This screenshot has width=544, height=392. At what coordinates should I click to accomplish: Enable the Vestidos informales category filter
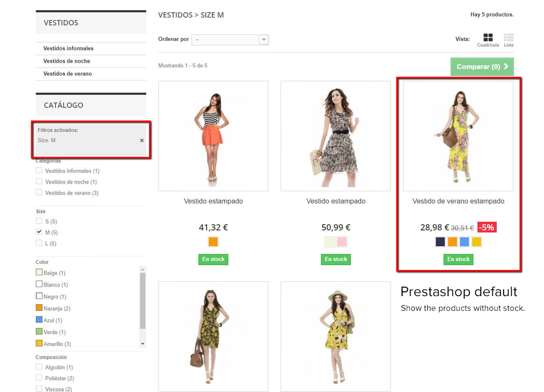pyautogui.click(x=38, y=171)
